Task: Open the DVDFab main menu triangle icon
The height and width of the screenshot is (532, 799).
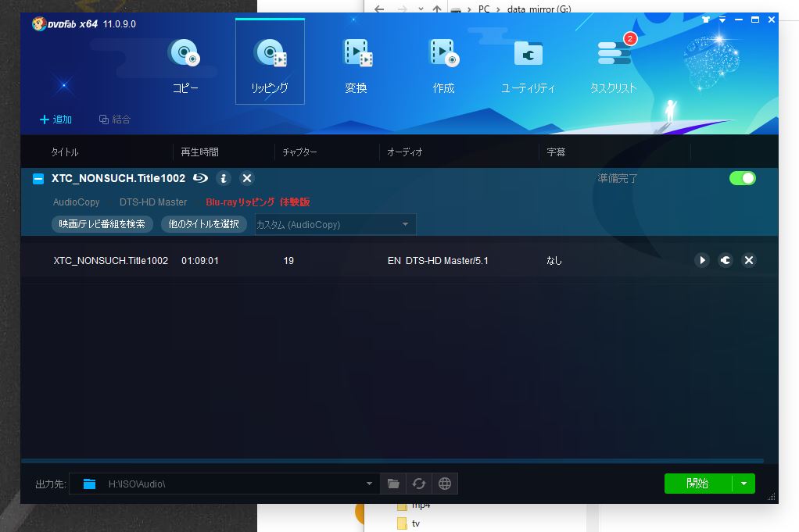Action: click(722, 20)
